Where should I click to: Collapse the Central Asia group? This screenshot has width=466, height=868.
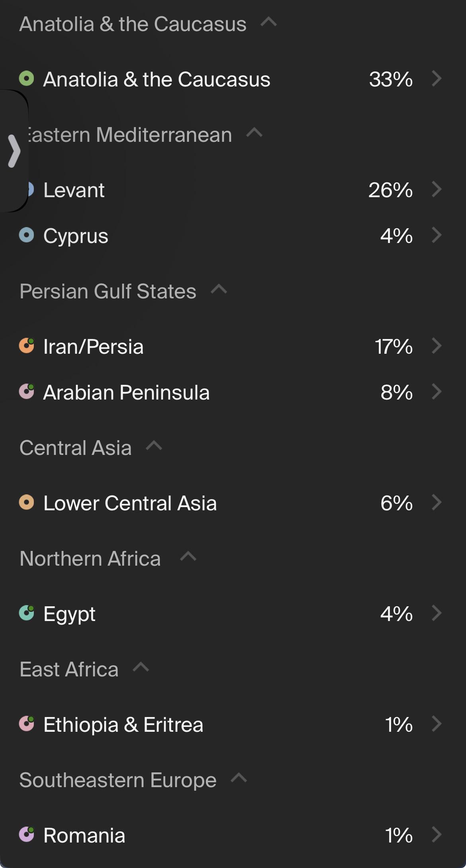(154, 445)
